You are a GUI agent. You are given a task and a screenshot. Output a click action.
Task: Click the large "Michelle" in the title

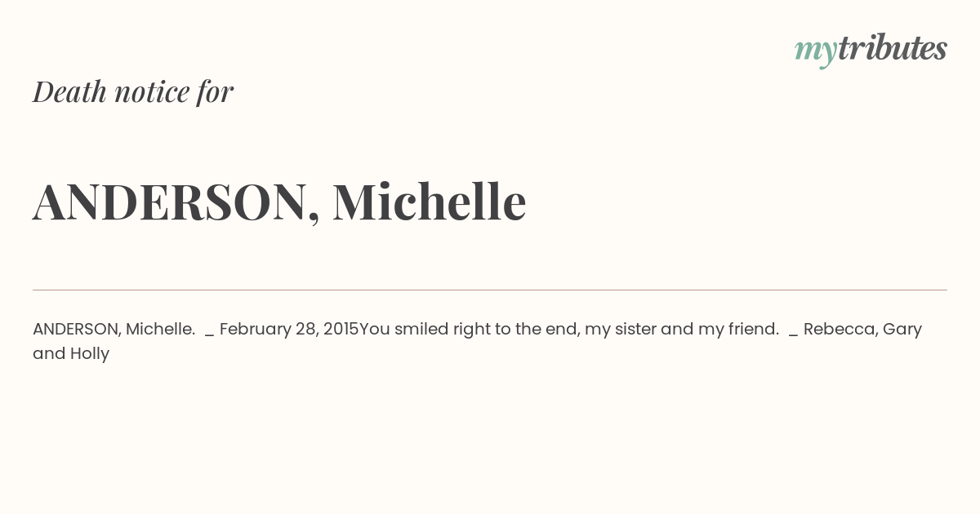[x=429, y=201]
